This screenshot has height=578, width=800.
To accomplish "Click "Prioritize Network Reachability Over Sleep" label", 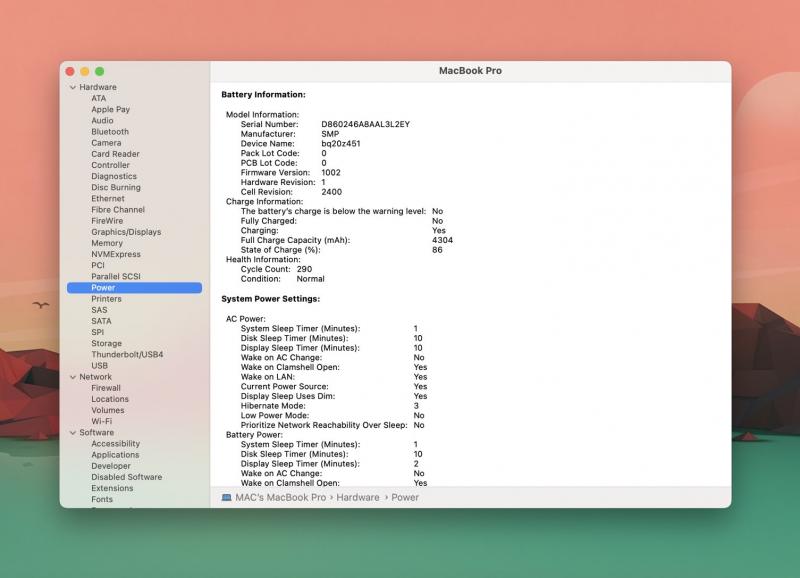I will [x=324, y=425].
